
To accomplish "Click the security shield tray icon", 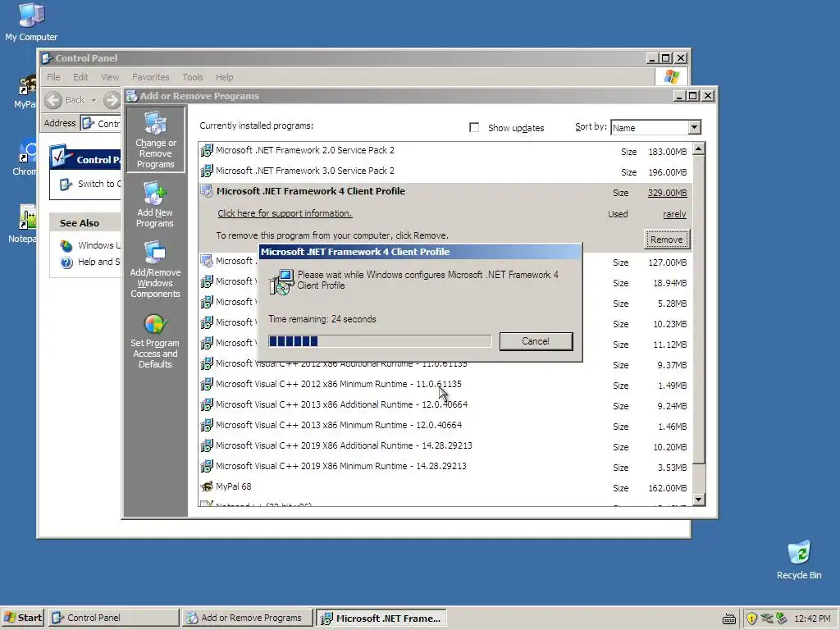I will click(751, 619).
